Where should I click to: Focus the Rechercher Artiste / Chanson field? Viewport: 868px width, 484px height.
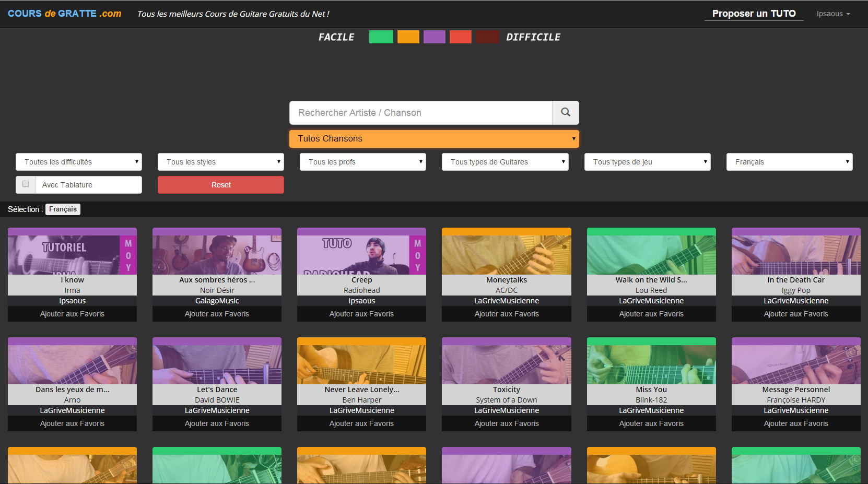point(421,113)
